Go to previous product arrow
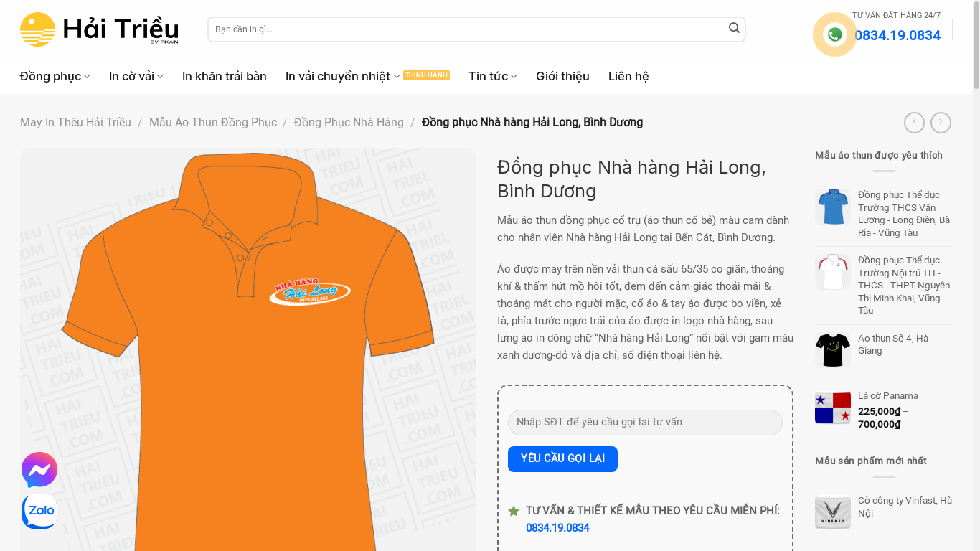 pyautogui.click(x=914, y=123)
